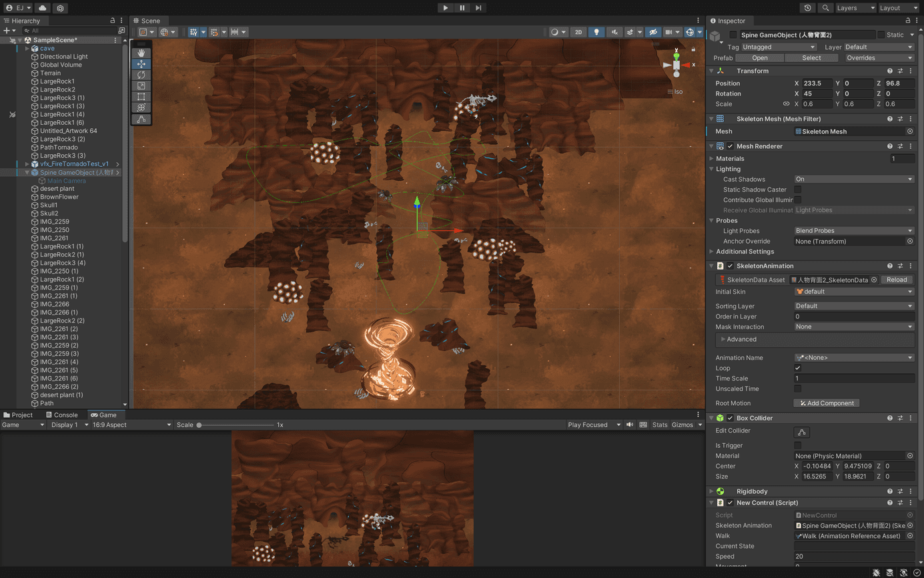Open the prefab Overrides dropdown

tap(879, 58)
